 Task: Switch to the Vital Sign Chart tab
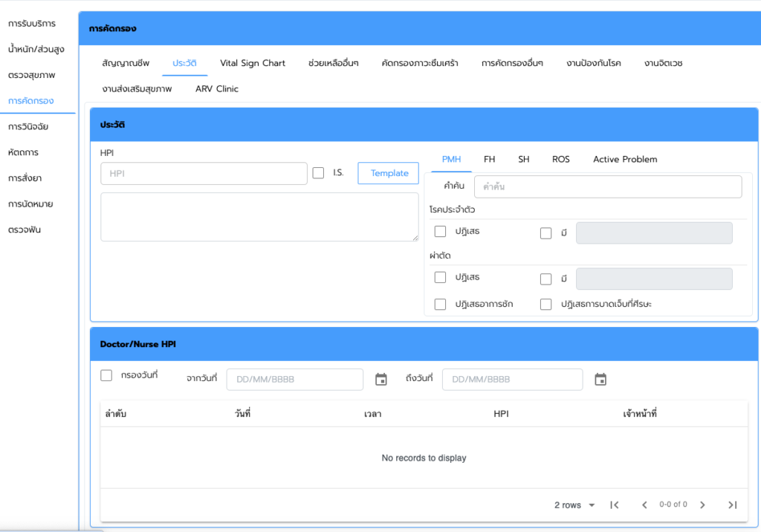pos(253,63)
